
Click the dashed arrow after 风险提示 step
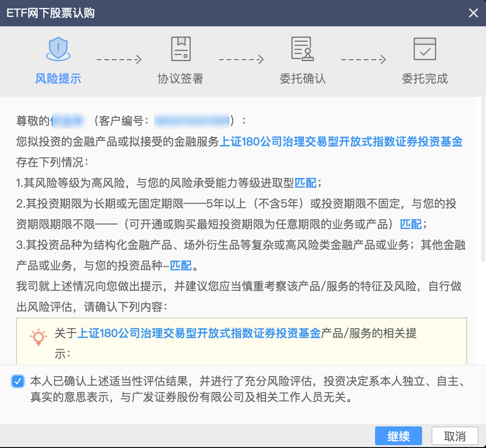[119, 60]
